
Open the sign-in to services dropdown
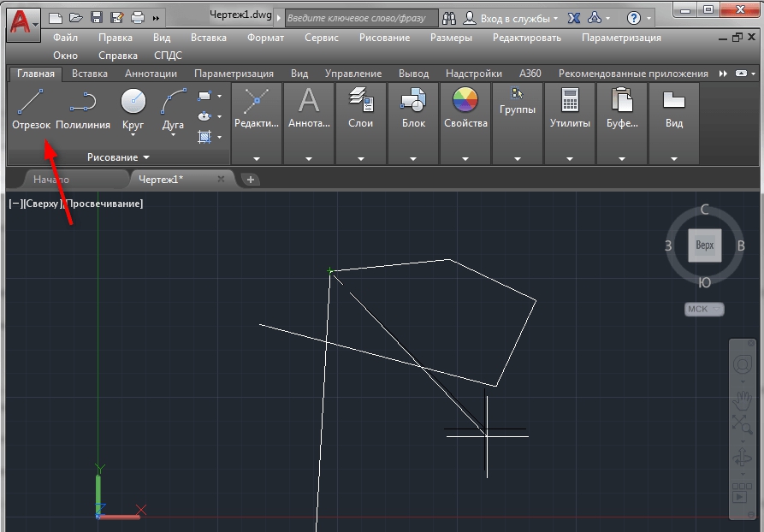(511, 19)
